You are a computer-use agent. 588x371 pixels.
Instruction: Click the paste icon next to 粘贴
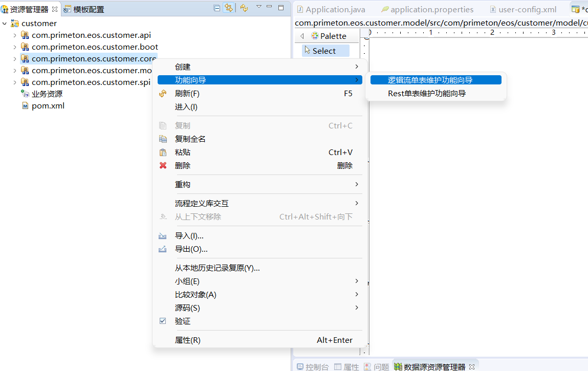[x=163, y=152]
